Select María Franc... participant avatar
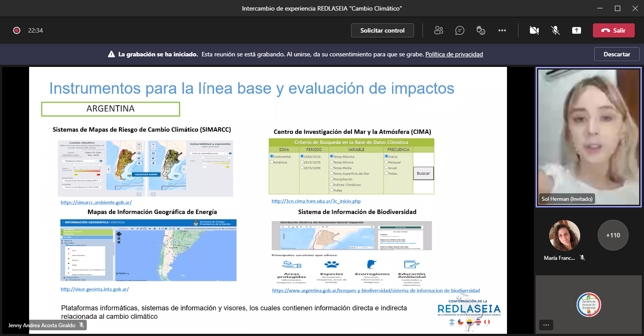The image size is (644, 336). [x=564, y=235]
